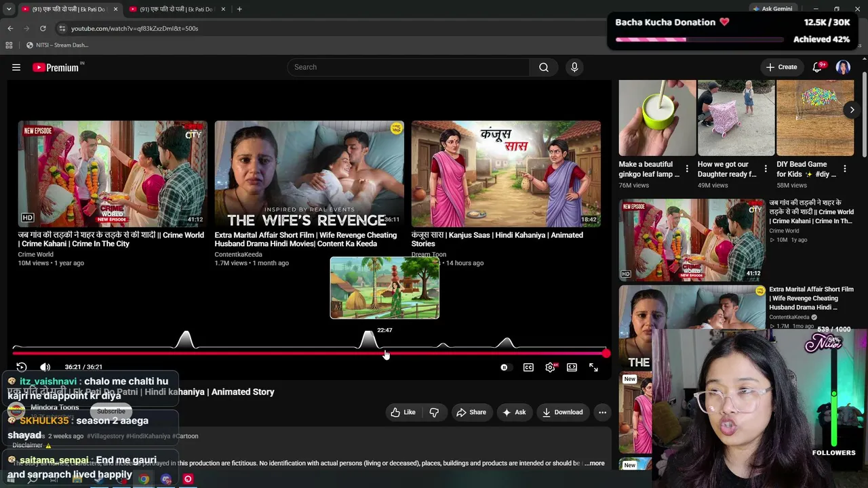Open the NITSI Stream Dash bookmark
The height and width of the screenshot is (488, 868).
pyautogui.click(x=57, y=45)
